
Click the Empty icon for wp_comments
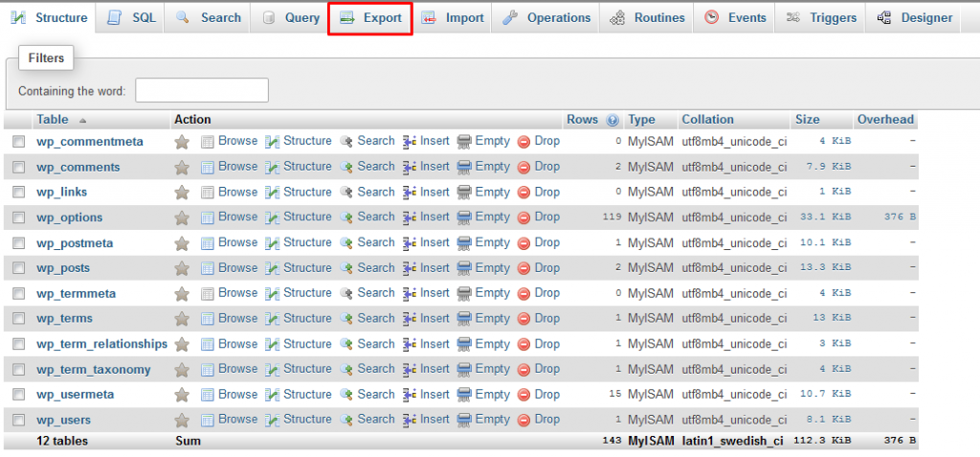[464, 167]
